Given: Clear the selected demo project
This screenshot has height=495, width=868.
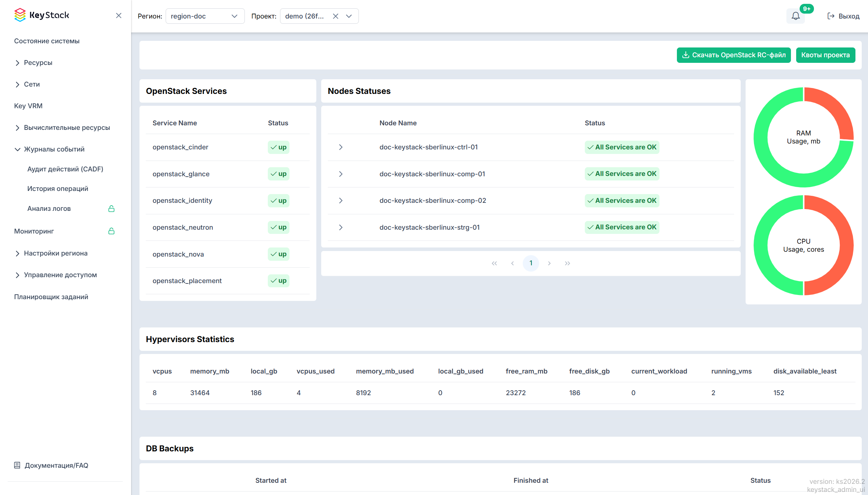Looking at the screenshot, I should coord(335,16).
